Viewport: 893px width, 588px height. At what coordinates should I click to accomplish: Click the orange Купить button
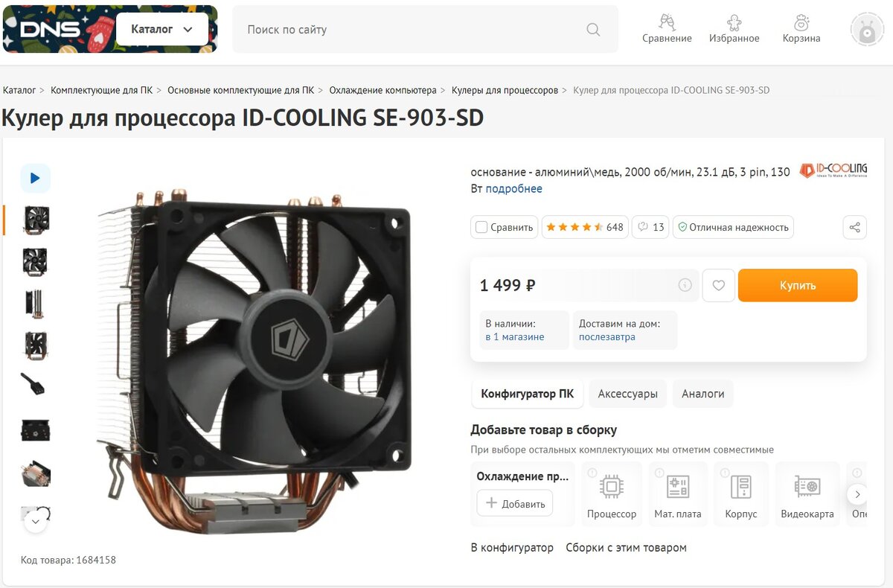coord(798,285)
